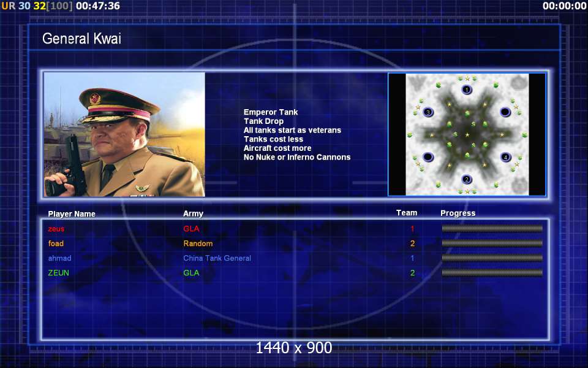Click 'No Nuke or Inferno Cannons' text
This screenshot has width=588, height=368.
coord(297,157)
